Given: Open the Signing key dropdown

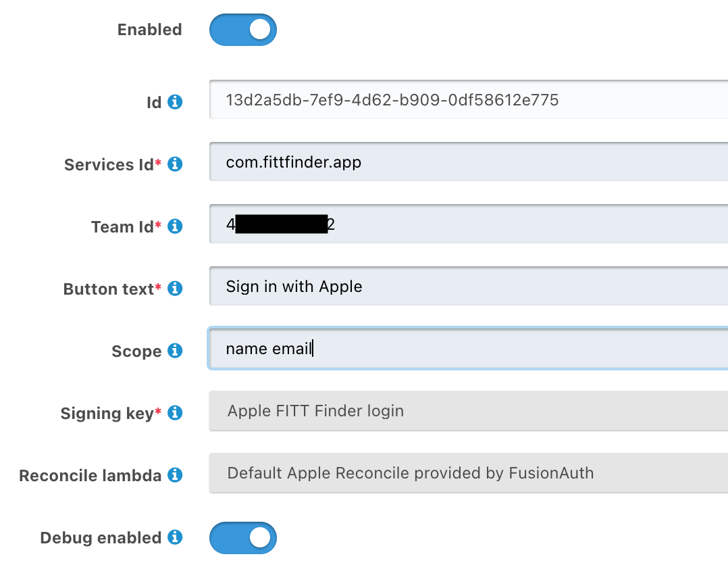Looking at the screenshot, I should 469,411.
